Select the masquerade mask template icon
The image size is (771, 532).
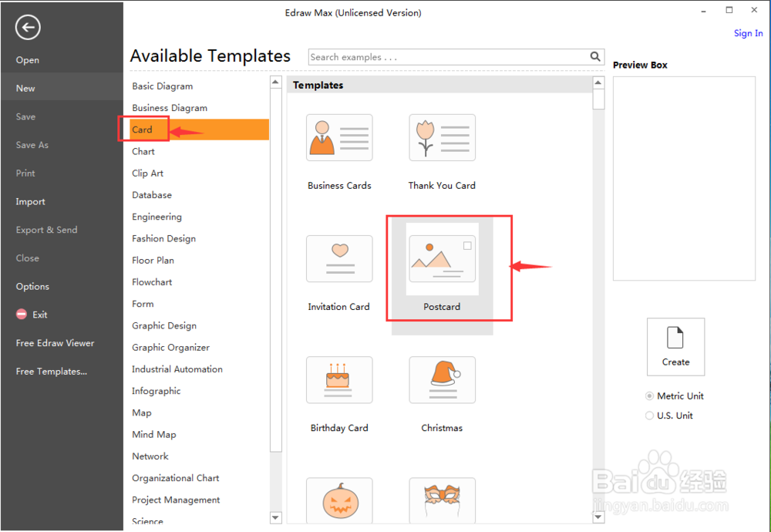[x=442, y=500]
